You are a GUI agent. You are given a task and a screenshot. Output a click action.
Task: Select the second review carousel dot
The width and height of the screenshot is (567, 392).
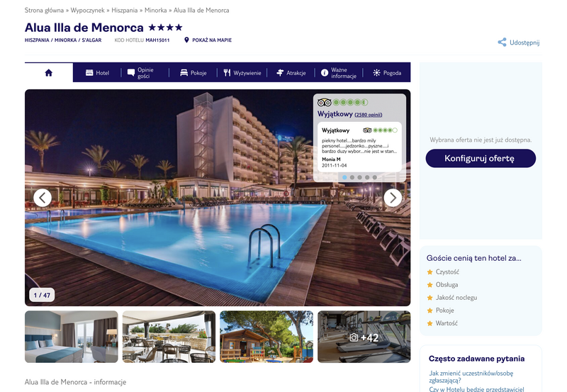pyautogui.click(x=352, y=177)
